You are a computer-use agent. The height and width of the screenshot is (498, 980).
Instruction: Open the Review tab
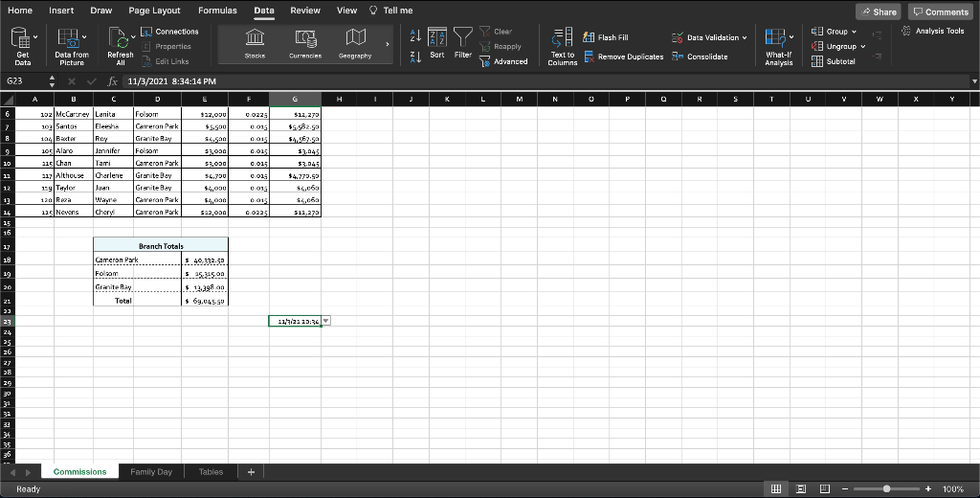305,10
